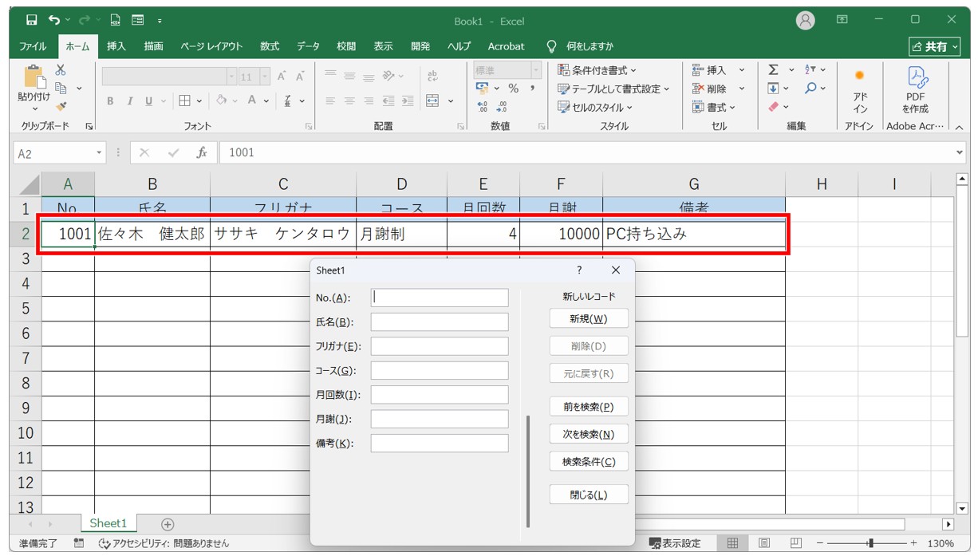Toggle align left

(x=329, y=101)
